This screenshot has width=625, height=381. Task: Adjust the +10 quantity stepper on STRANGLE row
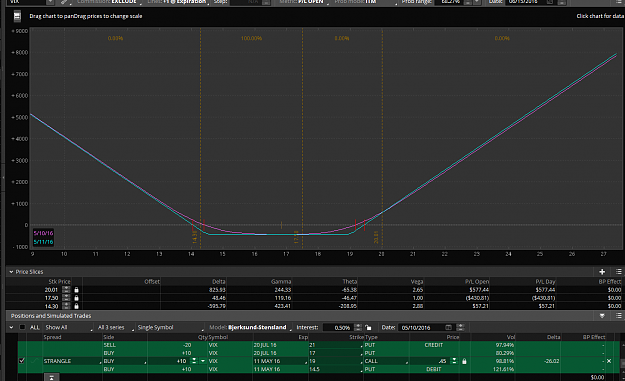pyautogui.click(x=194, y=361)
